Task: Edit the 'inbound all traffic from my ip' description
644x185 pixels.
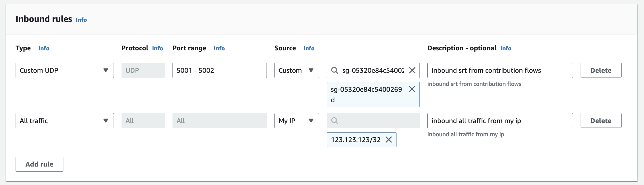Action: (x=500, y=121)
